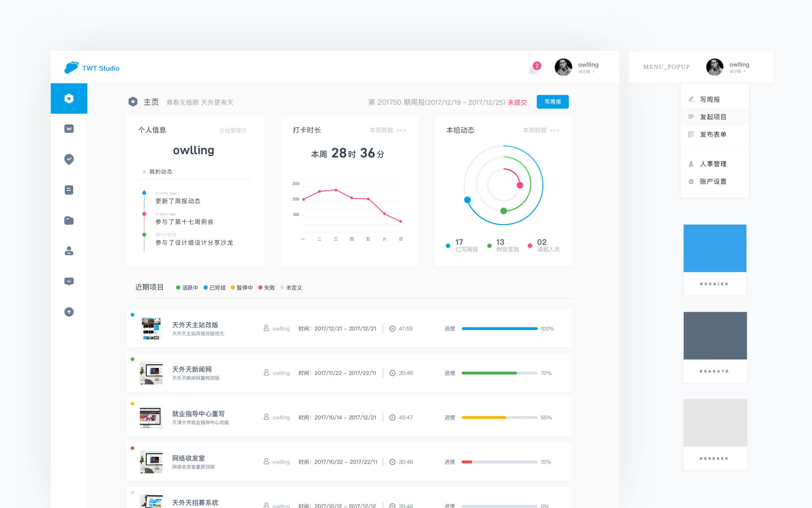Click the home shield icon in sidebar
812x508 pixels.
(x=69, y=98)
